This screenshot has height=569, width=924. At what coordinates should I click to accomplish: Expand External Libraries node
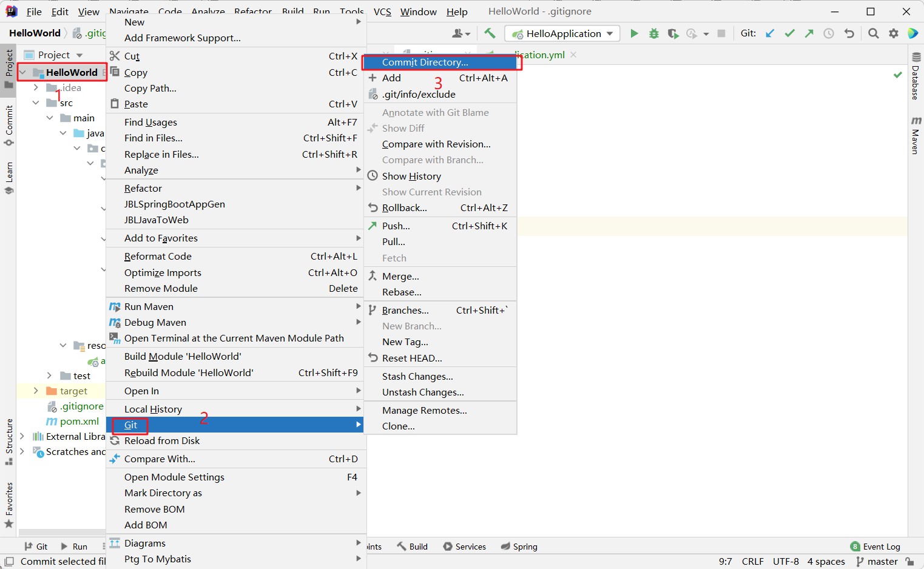point(22,437)
